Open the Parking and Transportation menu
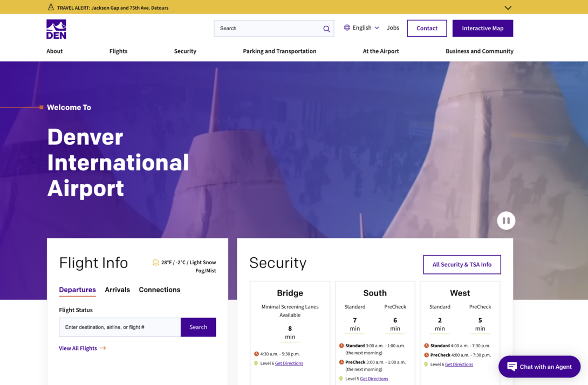 pos(279,51)
